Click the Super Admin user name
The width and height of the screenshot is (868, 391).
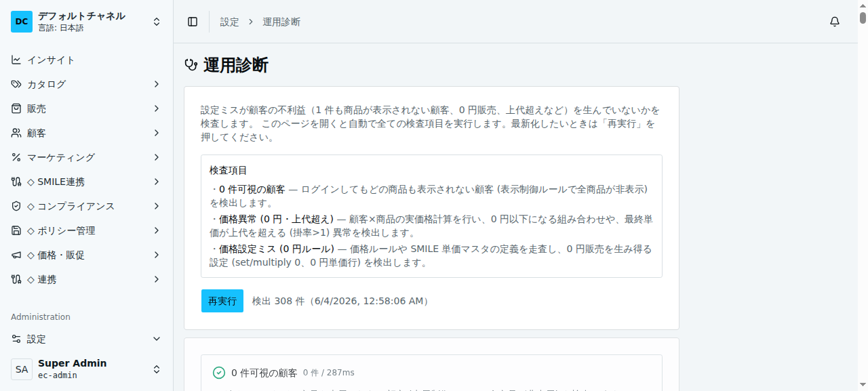click(x=73, y=363)
